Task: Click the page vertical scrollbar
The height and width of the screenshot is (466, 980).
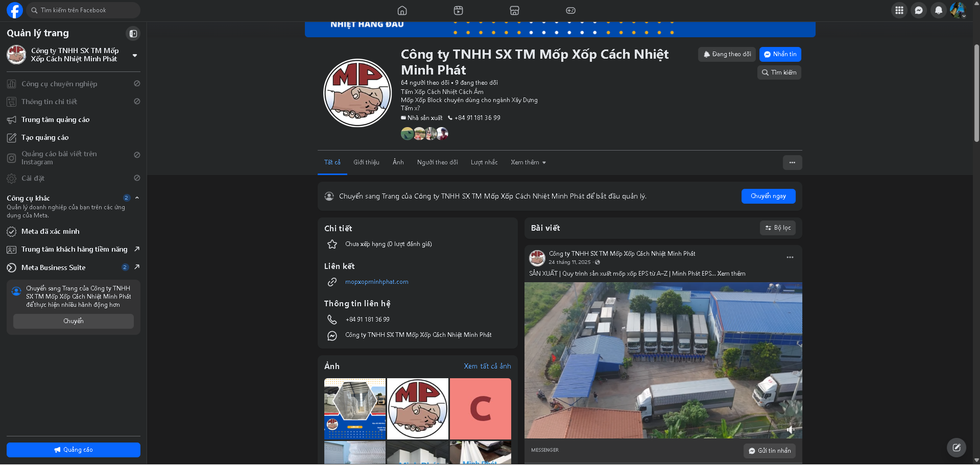Action: [x=976, y=92]
